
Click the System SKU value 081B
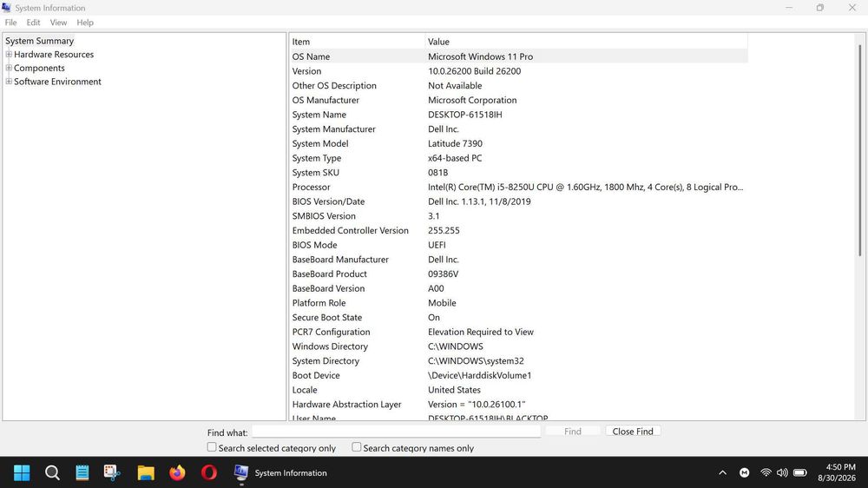(x=437, y=172)
